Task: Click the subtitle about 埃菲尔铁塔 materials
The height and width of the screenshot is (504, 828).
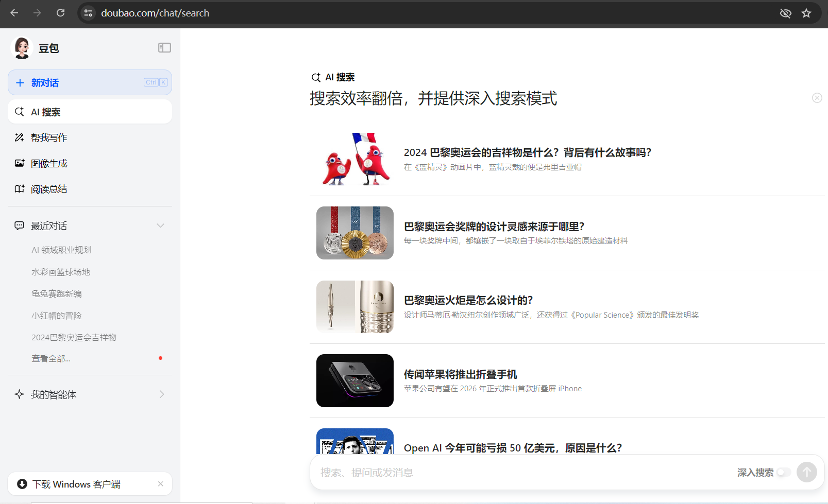Action: tap(516, 240)
